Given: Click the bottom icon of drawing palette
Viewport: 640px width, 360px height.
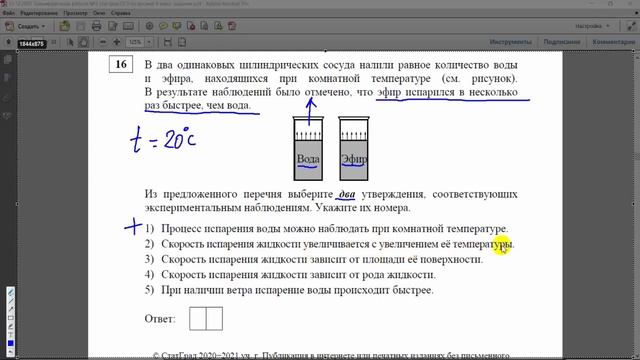Looking at the screenshot, I should tap(11, 351).
